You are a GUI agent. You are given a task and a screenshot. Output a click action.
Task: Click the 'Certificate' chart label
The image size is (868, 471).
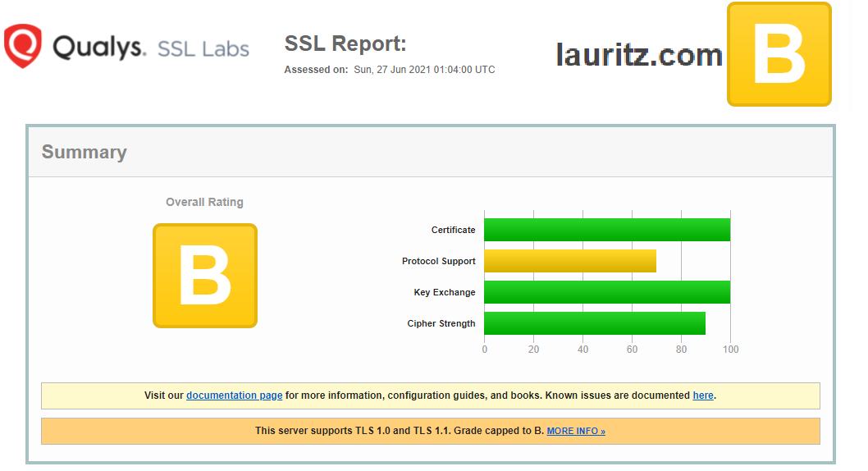pyautogui.click(x=453, y=230)
